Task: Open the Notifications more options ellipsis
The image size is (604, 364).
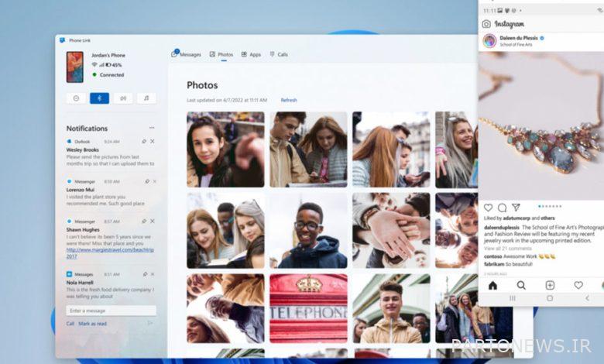Action: (x=152, y=128)
